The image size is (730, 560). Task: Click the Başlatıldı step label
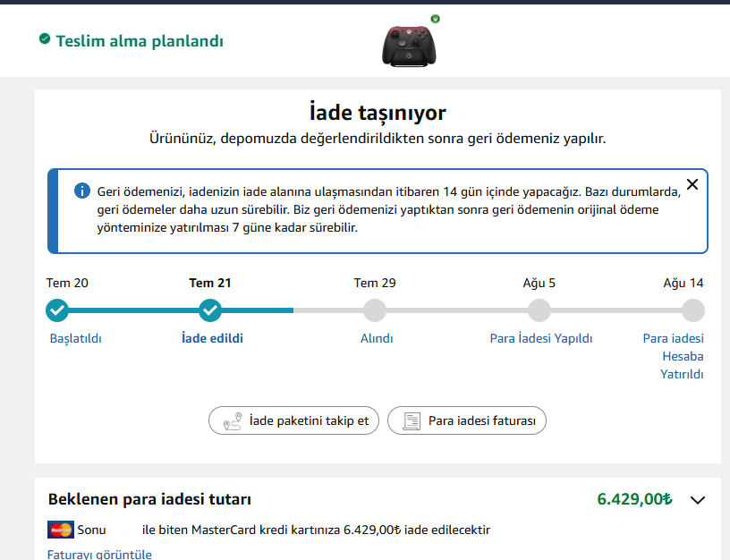point(76,338)
